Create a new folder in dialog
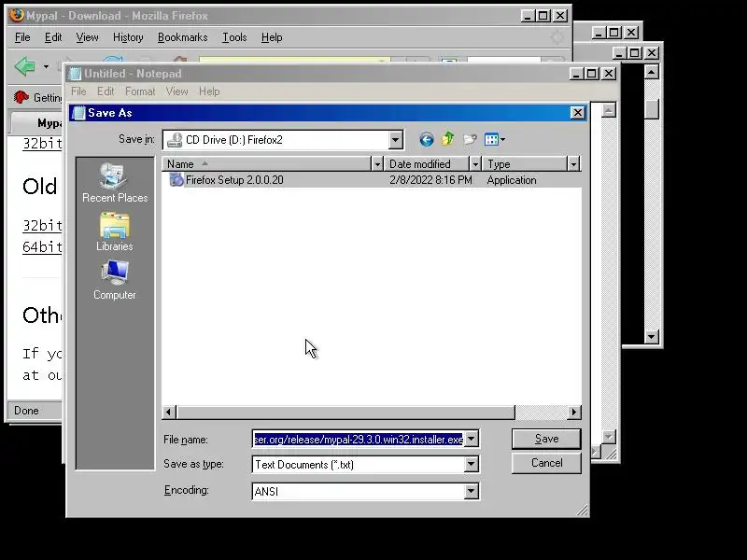747x560 pixels. [470, 139]
